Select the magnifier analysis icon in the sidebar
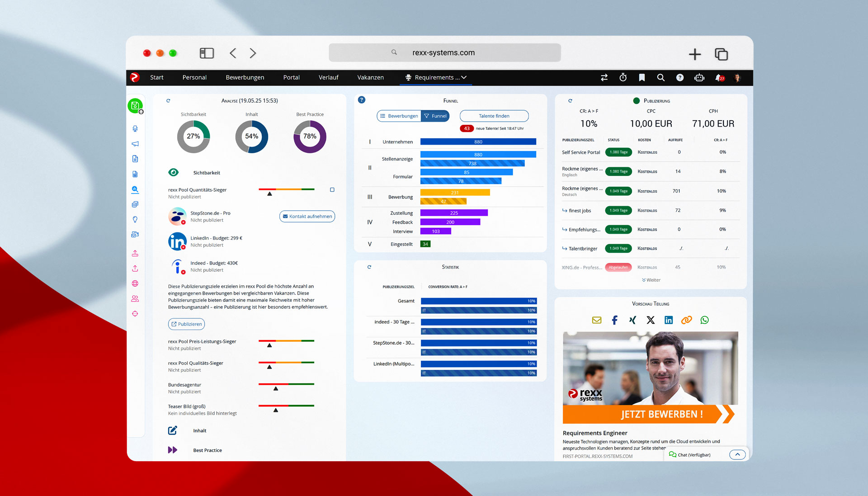868x496 pixels. pyautogui.click(x=135, y=189)
